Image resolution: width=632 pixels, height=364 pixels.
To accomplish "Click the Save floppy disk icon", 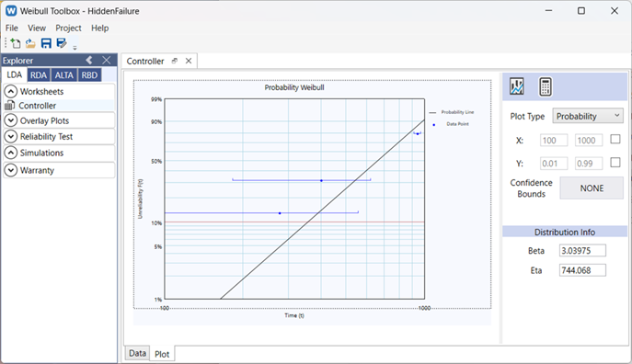I will click(x=46, y=43).
